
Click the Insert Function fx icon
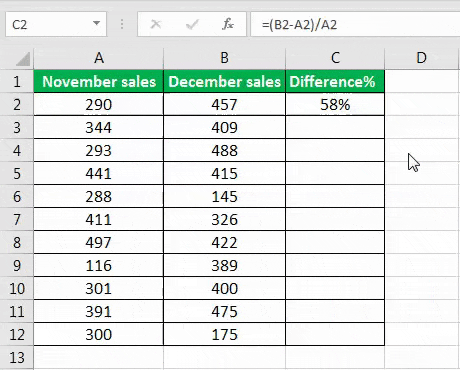(228, 24)
